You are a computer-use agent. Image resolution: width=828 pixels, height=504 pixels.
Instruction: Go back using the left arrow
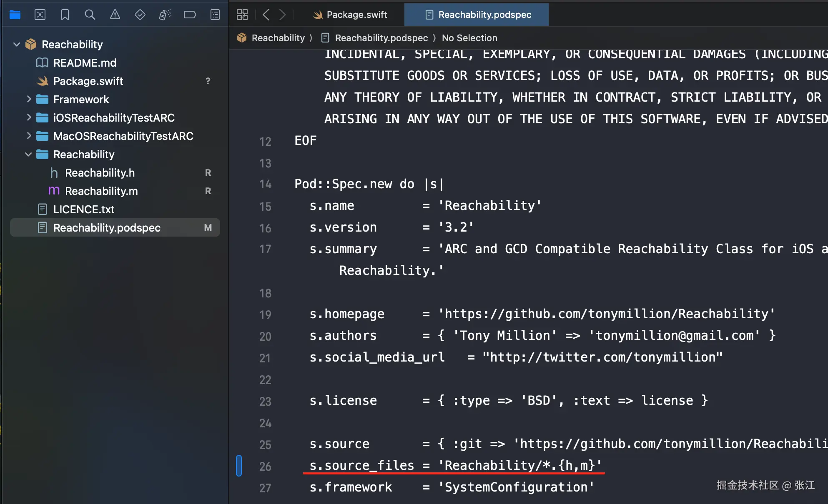(x=266, y=15)
